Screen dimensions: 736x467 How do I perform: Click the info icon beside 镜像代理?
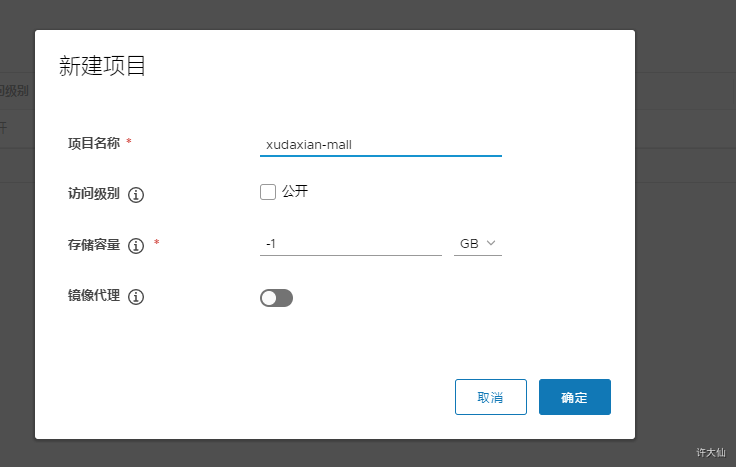click(x=136, y=297)
